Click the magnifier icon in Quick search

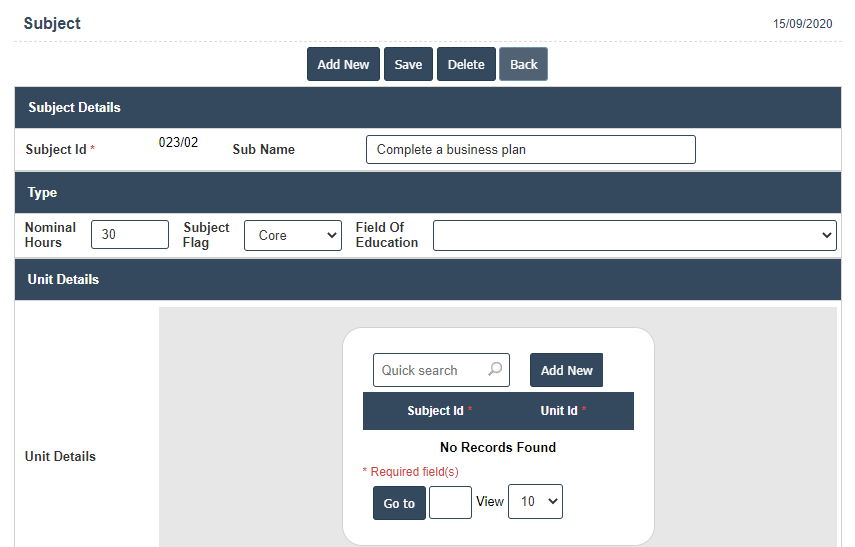pos(495,370)
